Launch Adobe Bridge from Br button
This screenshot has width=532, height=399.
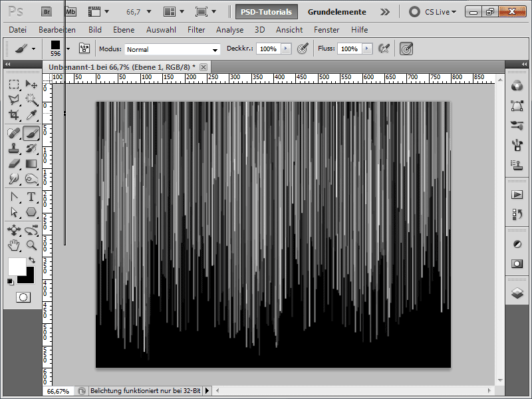coord(47,12)
